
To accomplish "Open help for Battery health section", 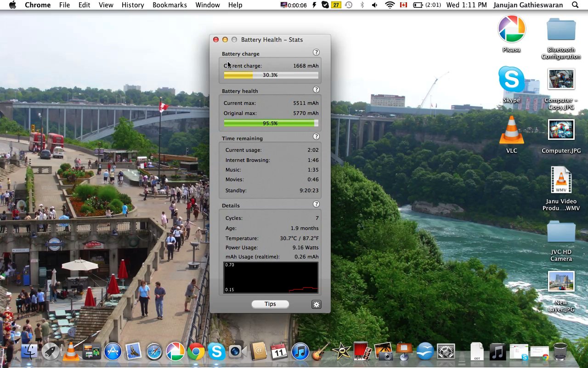I will pos(316,90).
